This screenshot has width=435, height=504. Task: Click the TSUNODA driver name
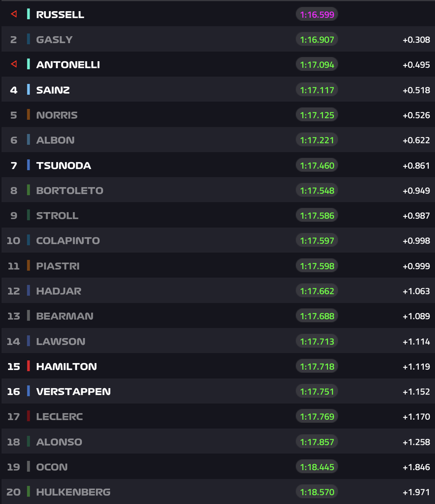[x=64, y=166]
